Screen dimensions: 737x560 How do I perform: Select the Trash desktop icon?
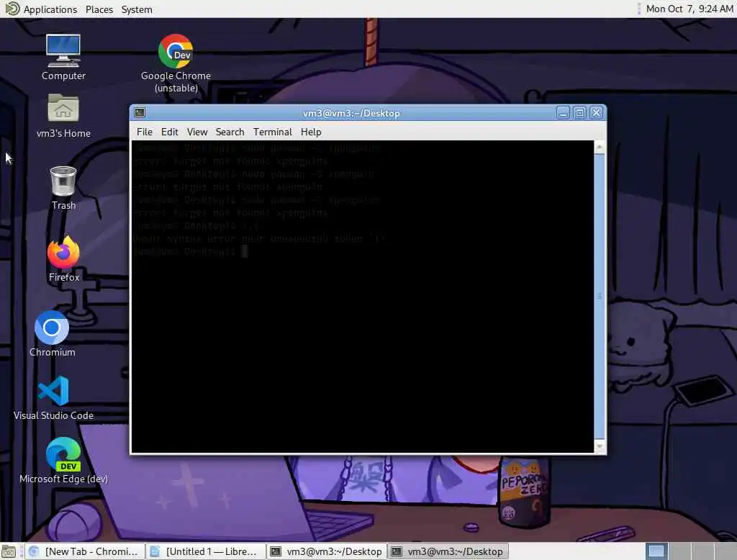tap(63, 188)
